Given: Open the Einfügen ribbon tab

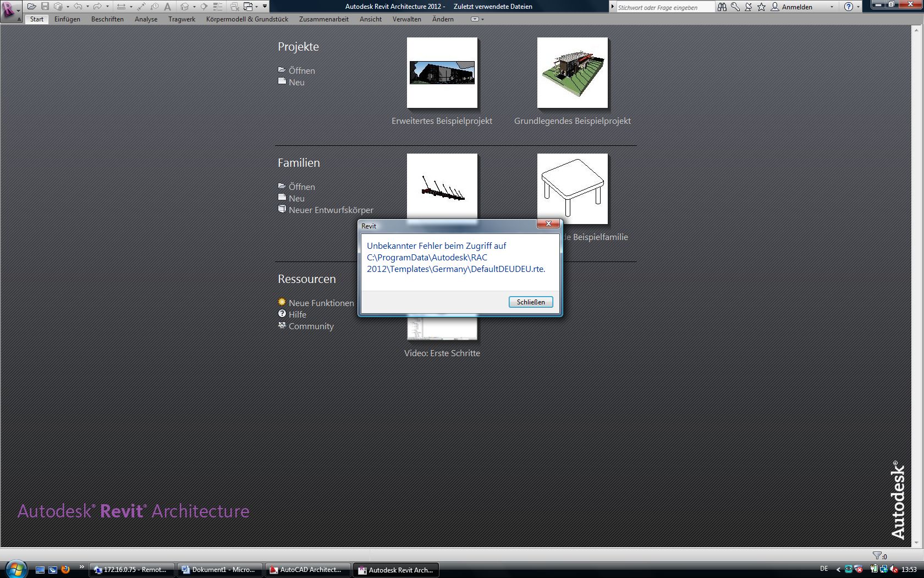Looking at the screenshot, I should [67, 19].
